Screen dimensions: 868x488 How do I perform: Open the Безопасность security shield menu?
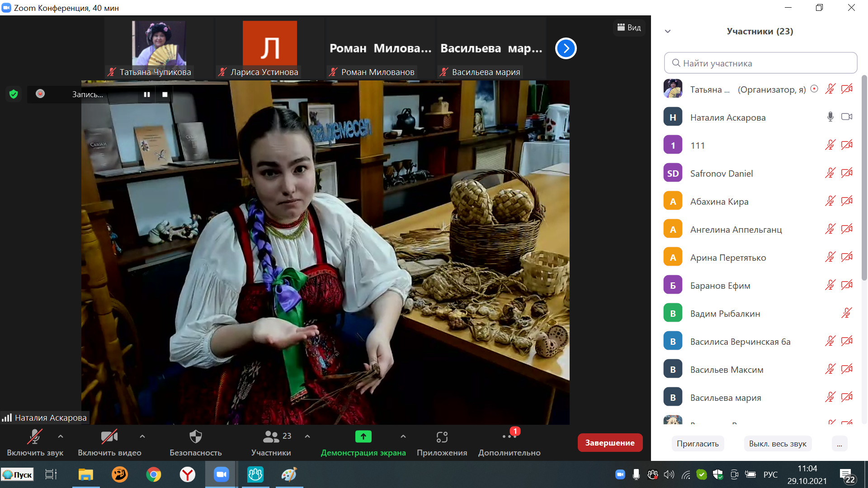coord(195,443)
